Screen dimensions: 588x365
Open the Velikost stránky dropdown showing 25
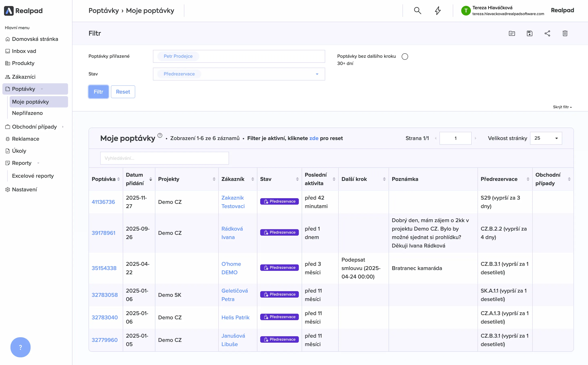pyautogui.click(x=546, y=138)
